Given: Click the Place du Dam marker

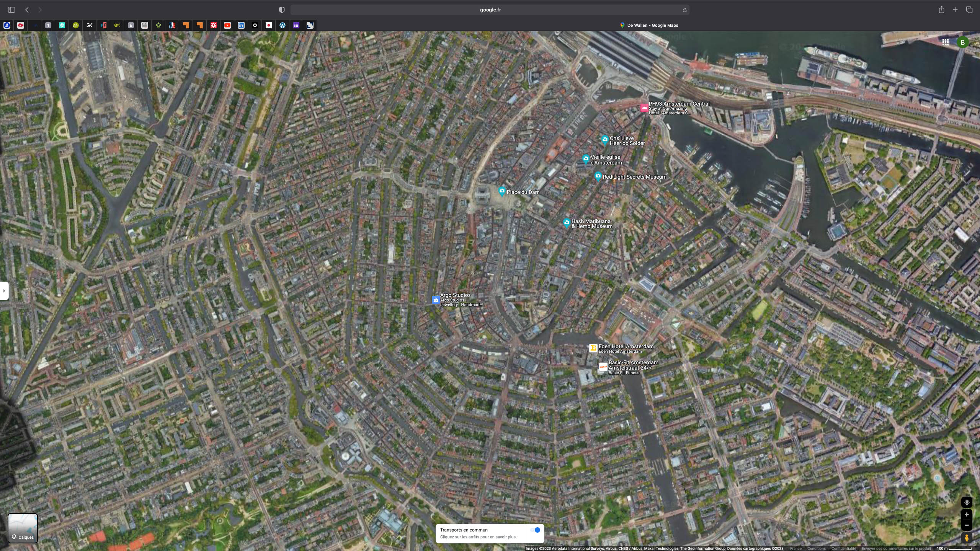Looking at the screenshot, I should [502, 191].
